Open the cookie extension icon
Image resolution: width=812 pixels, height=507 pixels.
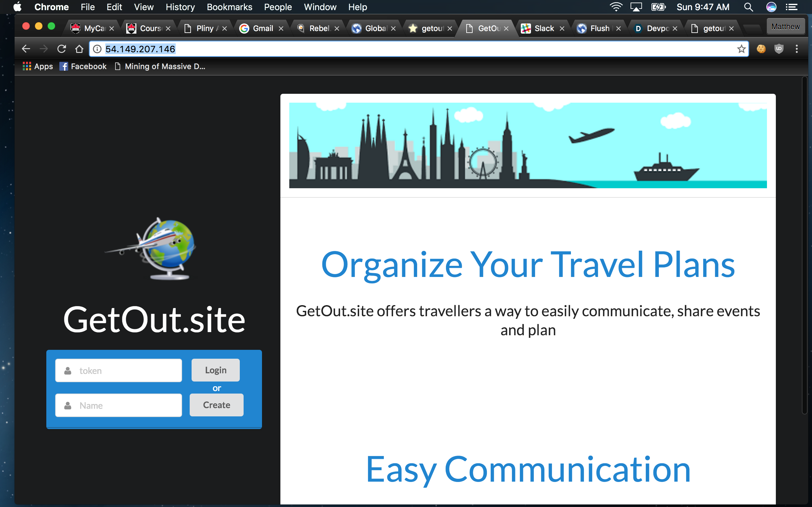point(761,49)
